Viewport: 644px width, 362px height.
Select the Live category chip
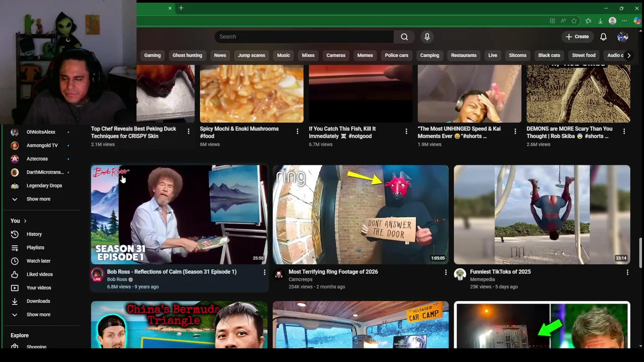point(493,55)
